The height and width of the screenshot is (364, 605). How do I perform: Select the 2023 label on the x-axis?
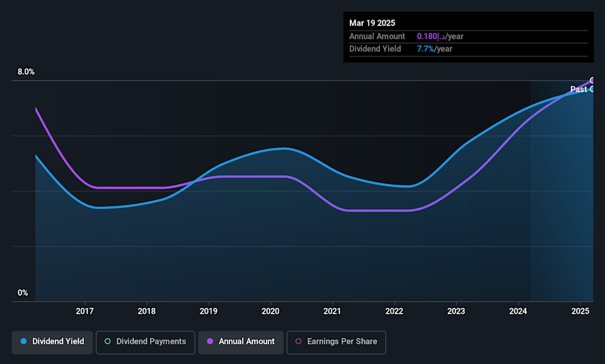456,311
